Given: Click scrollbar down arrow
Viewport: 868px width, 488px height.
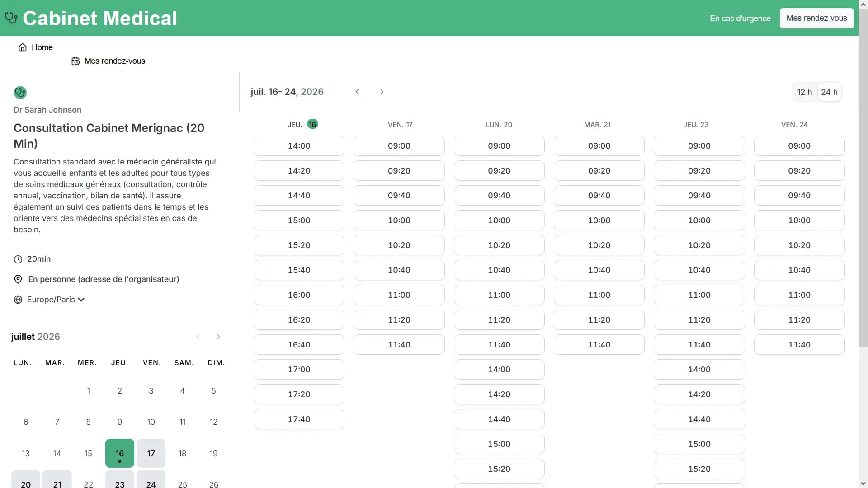Looking at the screenshot, I should click(x=863, y=483).
